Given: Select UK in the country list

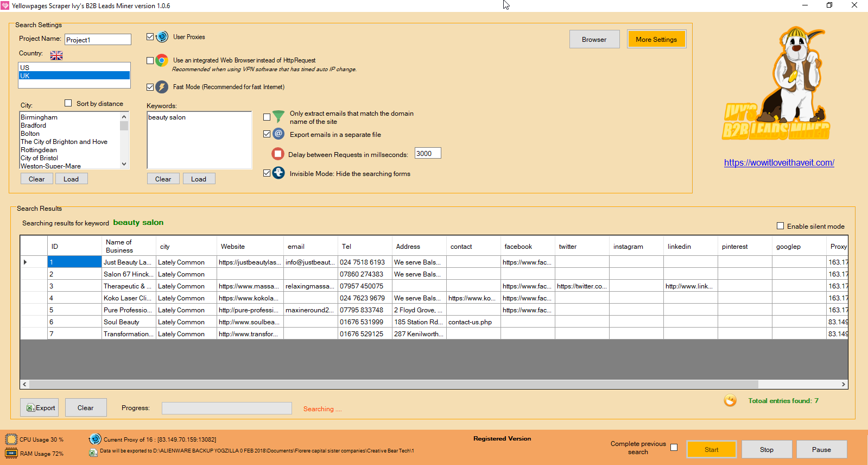Looking at the screenshot, I should [x=74, y=76].
